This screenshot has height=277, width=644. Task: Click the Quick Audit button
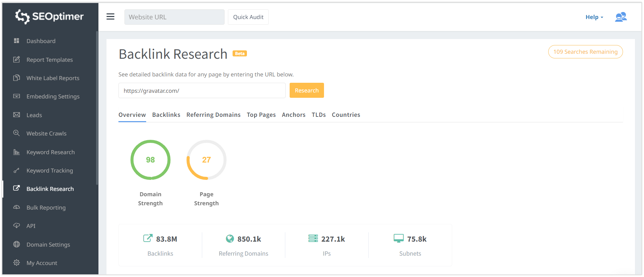248,17
